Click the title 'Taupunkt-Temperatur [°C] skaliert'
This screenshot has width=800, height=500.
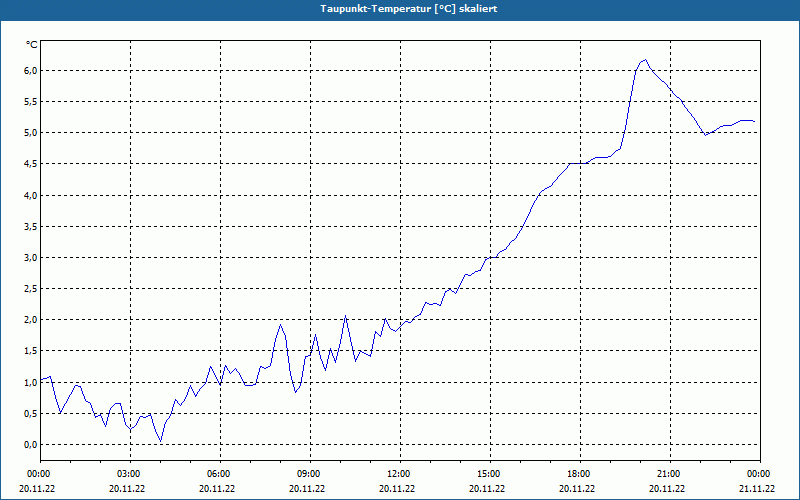click(409, 9)
